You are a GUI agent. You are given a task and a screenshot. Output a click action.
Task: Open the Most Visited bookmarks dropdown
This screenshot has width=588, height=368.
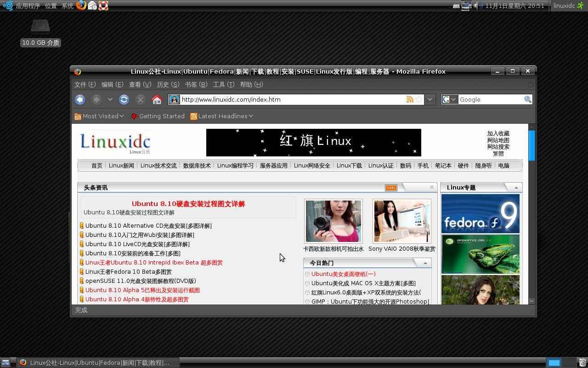(99, 116)
